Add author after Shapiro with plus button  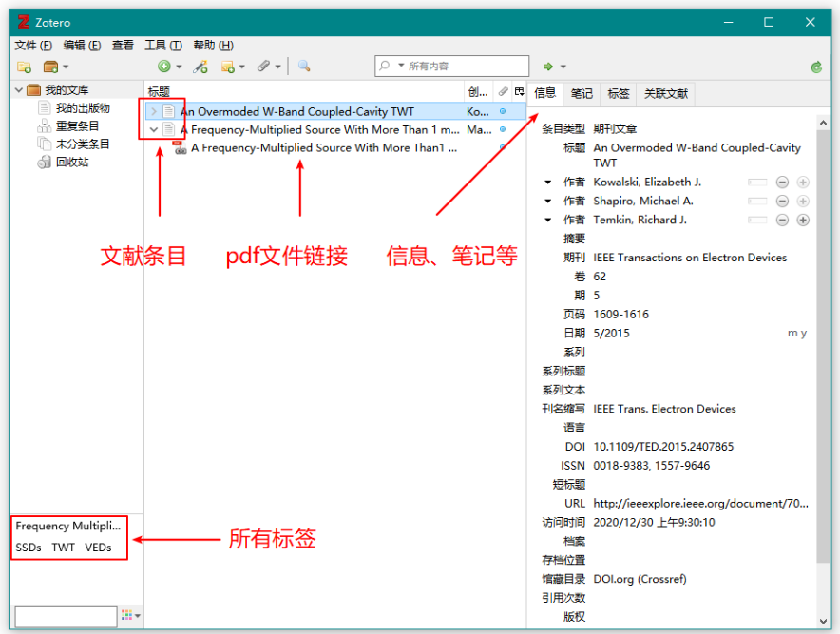point(803,201)
